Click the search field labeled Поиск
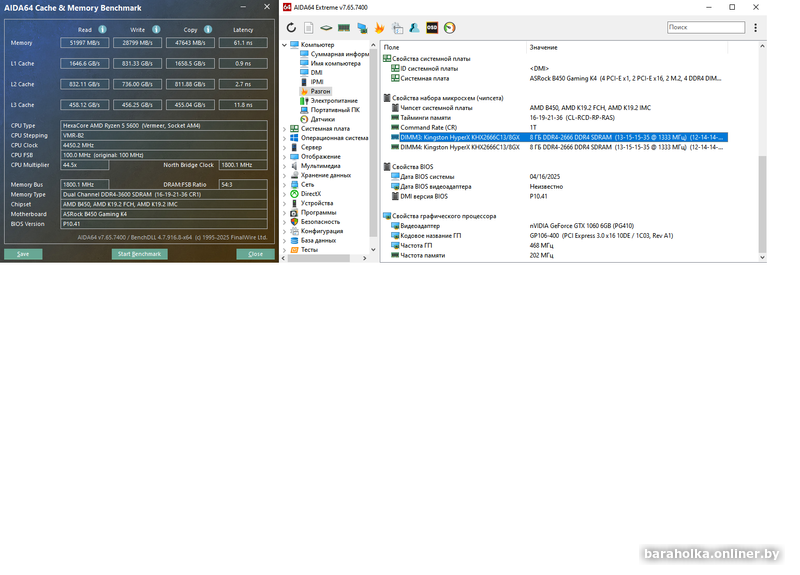800x575 pixels. (x=706, y=28)
